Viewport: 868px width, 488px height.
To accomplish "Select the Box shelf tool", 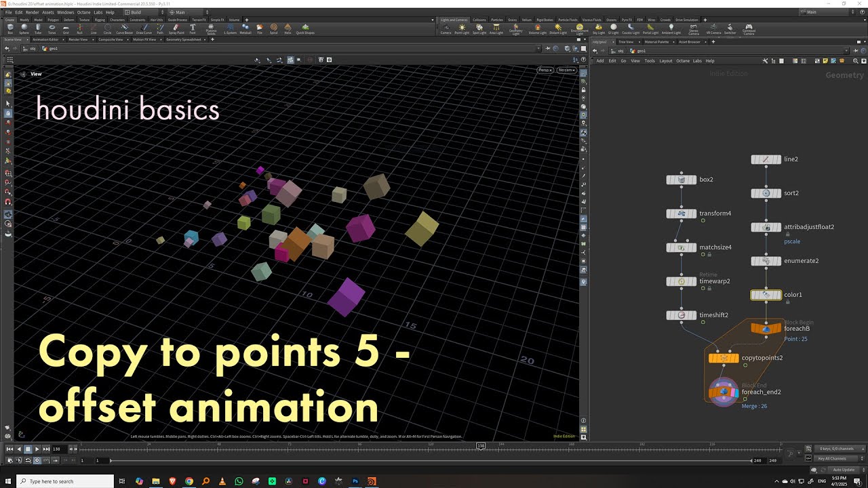I will tap(10, 28).
